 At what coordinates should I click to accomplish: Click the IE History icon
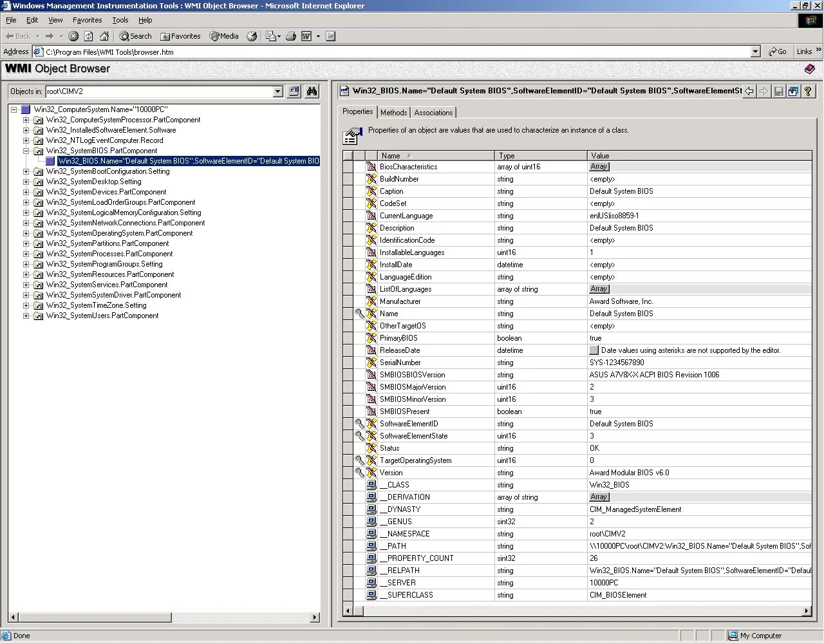point(252,36)
